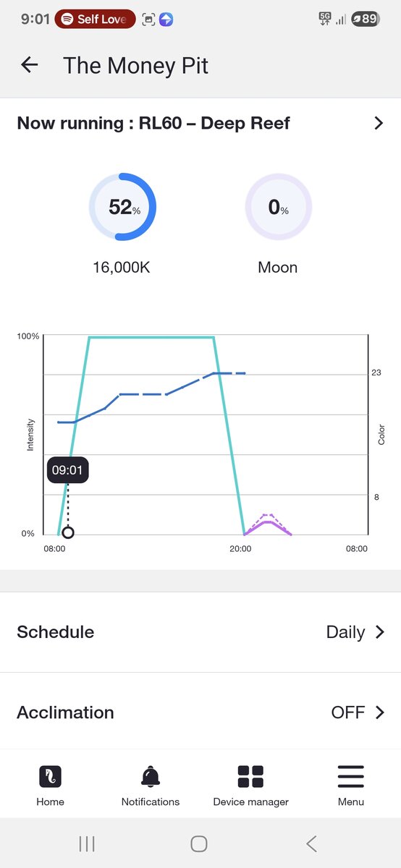Open the Notifications bell icon
The image size is (401, 868).
click(x=151, y=776)
